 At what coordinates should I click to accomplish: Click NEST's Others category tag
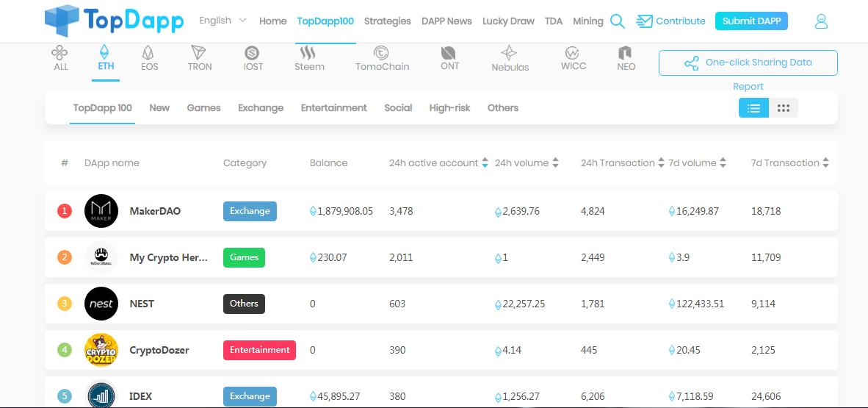pos(244,303)
